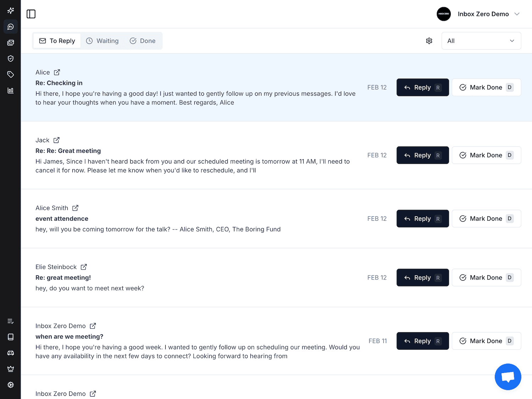532x399 pixels.
Task: Open the Discord community icon
Action: tap(11, 353)
